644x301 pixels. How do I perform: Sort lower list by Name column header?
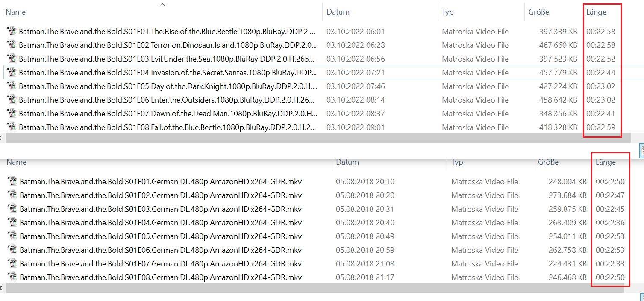[17, 162]
